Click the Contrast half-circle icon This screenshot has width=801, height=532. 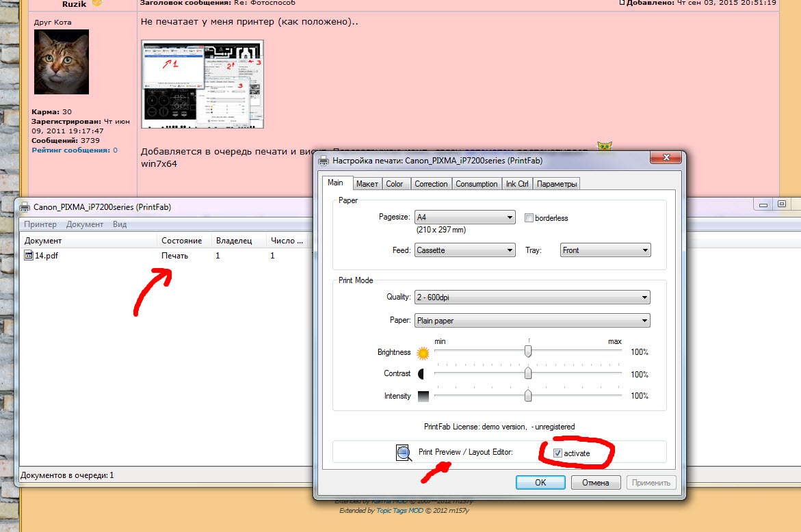click(421, 374)
